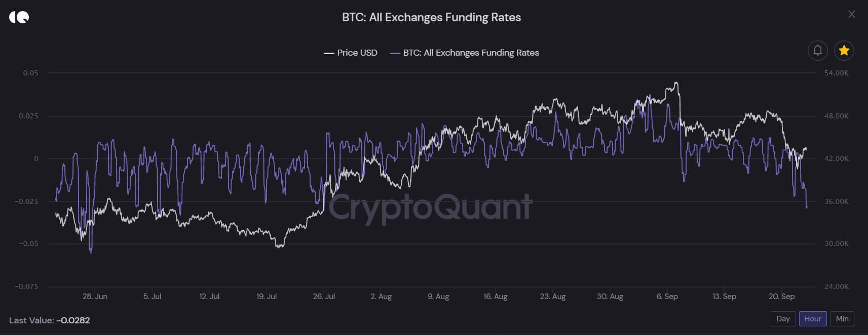This screenshot has height=335, width=868.
Task: Switch to Min resolution
Action: pyautogui.click(x=842, y=319)
